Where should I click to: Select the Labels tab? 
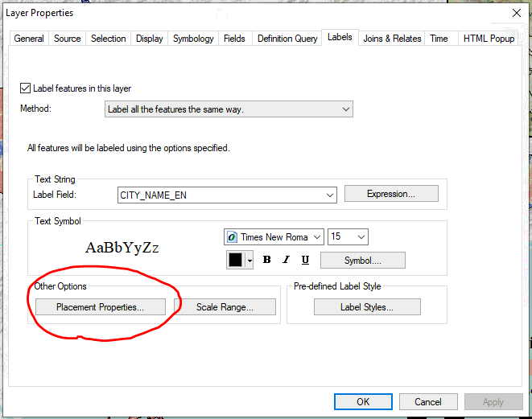coord(340,37)
